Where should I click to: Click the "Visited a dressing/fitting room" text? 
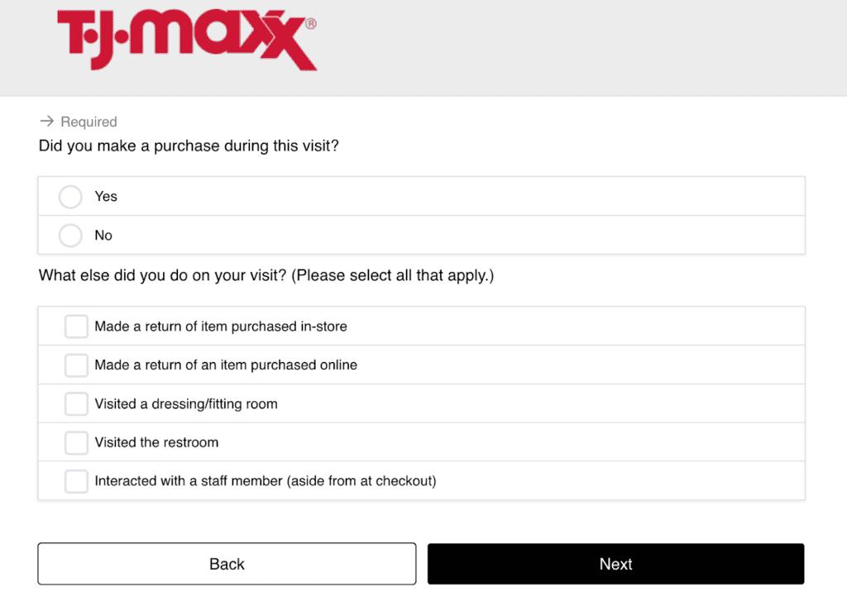click(x=186, y=404)
